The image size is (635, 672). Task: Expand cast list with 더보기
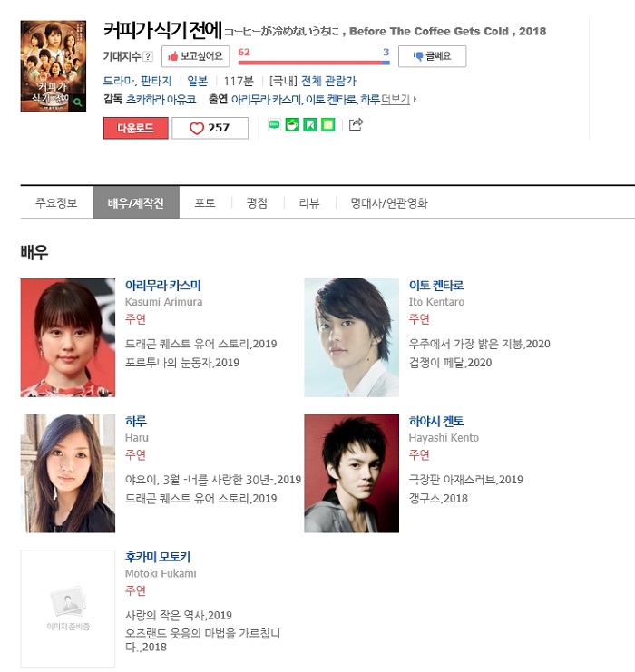click(398, 100)
